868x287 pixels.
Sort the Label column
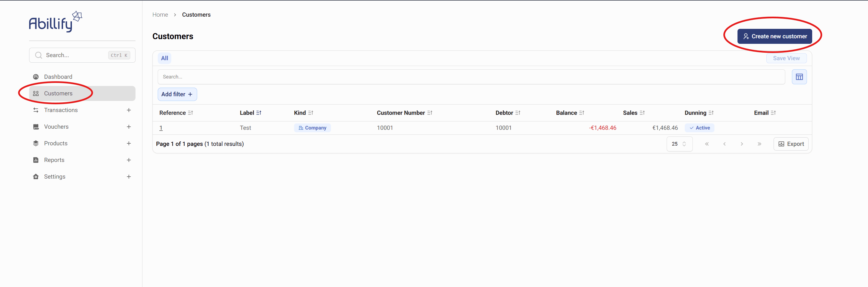[x=259, y=113]
